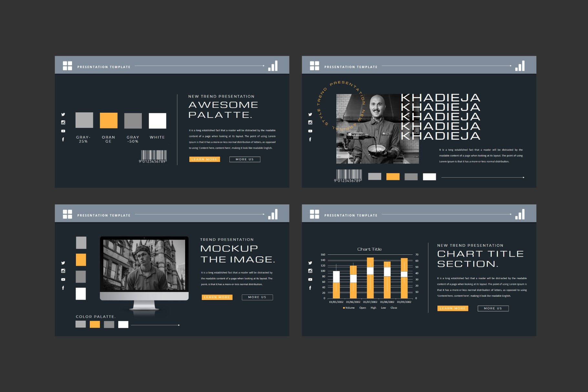Image resolution: width=588 pixels, height=392 pixels.
Task: Click bar chart icon on Khadieja slide header
Action: pyautogui.click(x=520, y=66)
